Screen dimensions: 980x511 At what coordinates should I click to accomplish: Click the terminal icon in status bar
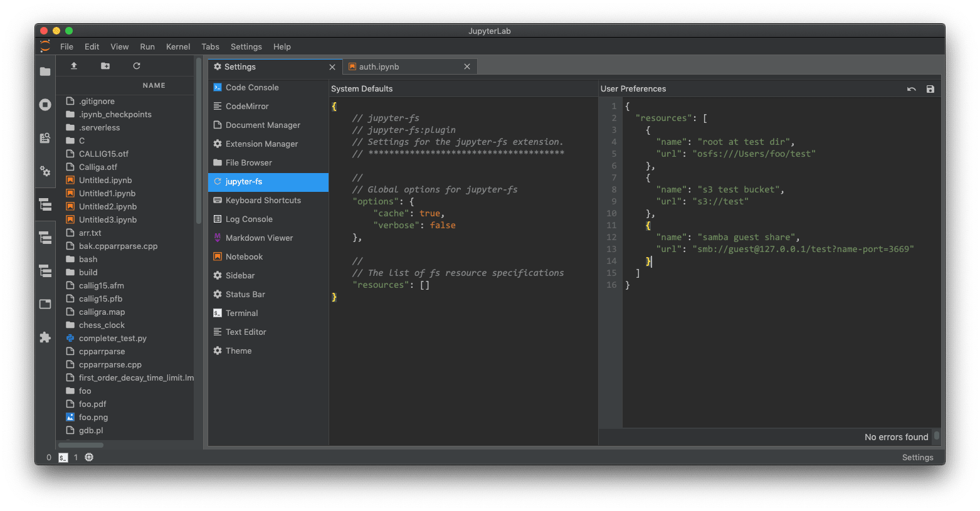(x=63, y=458)
